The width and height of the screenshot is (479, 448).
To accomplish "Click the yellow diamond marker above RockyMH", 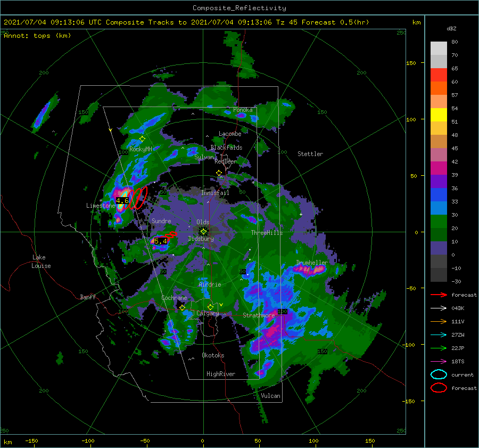I will 142,139.
